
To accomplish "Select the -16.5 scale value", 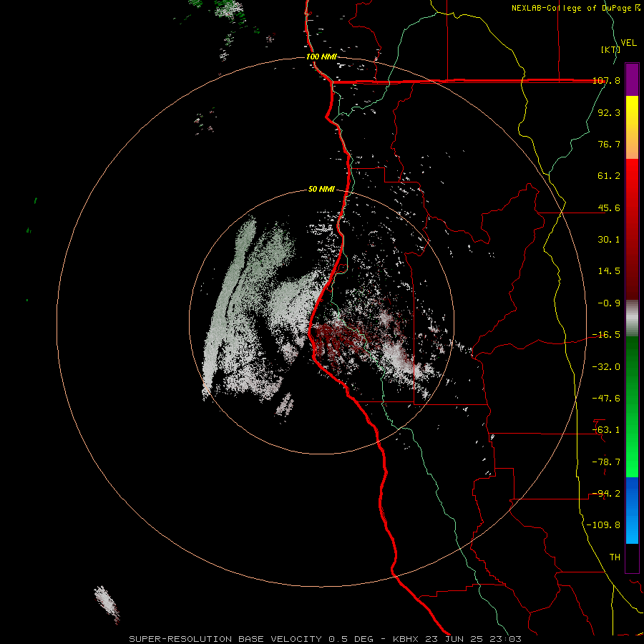I will click(x=607, y=335).
